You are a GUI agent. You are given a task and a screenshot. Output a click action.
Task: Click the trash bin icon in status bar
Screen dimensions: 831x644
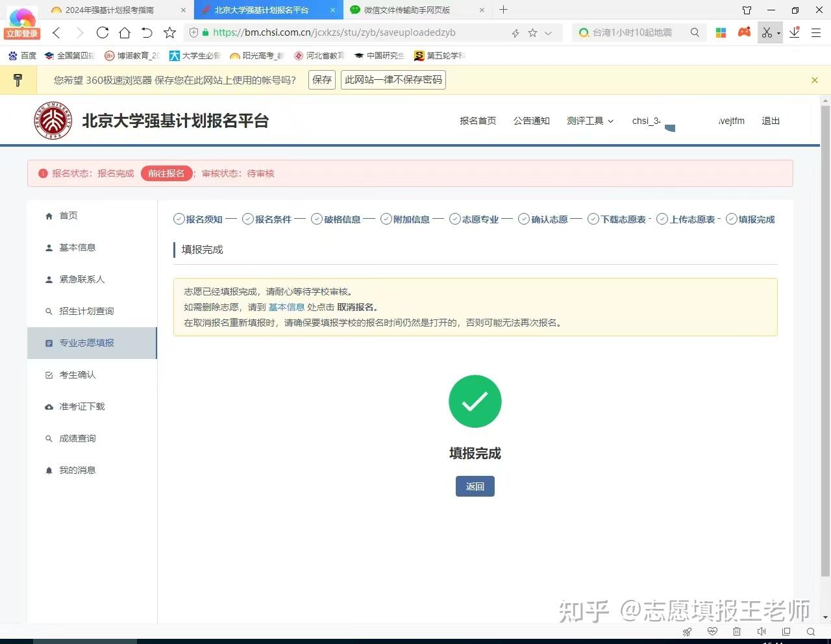tap(737, 632)
